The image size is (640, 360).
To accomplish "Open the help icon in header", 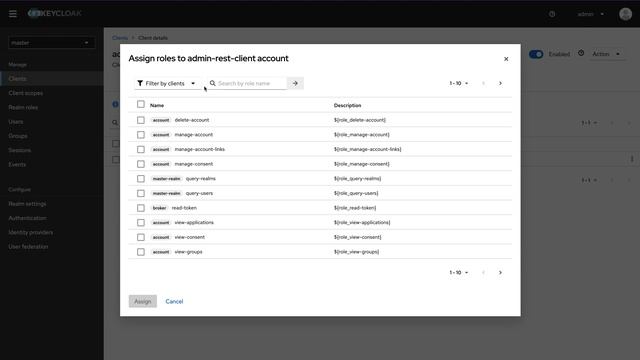I will click(x=552, y=14).
